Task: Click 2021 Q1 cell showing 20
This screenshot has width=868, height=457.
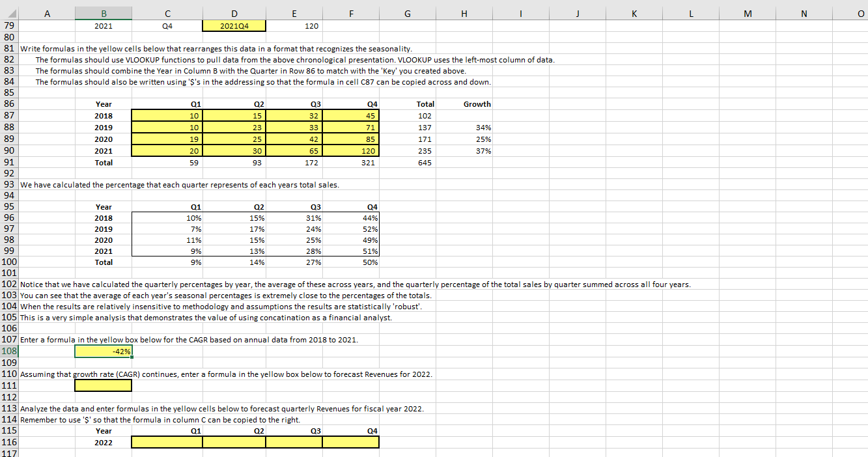Action: [167, 150]
